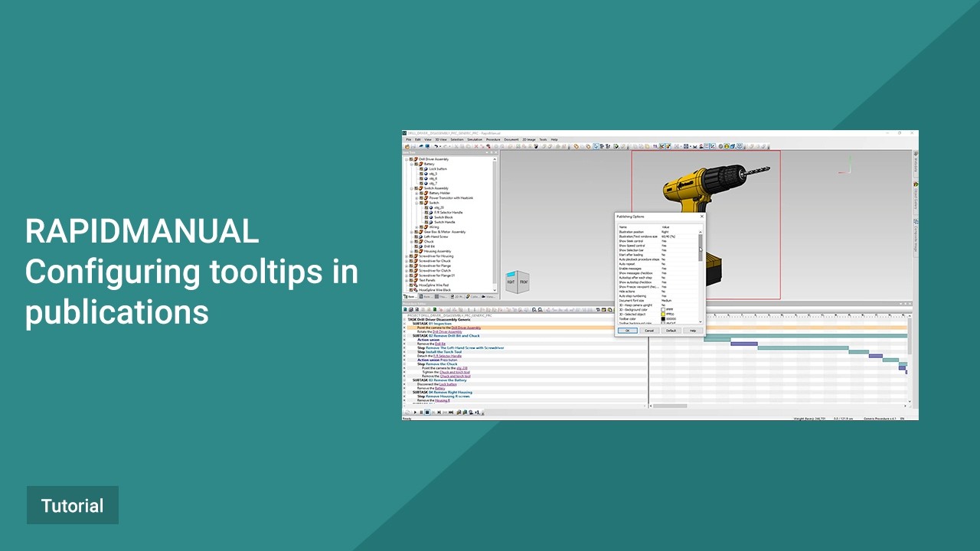
Task: Click the Pause button in playback bar
Action: [x=421, y=412]
